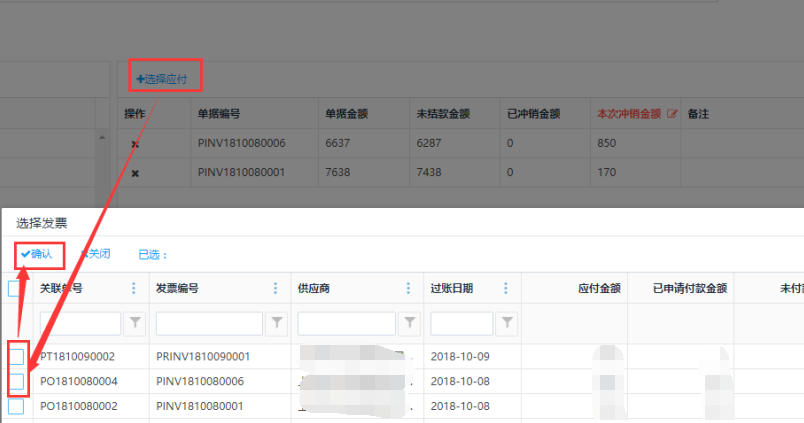Remove the PINV1810080001 row with X icon
The height and width of the screenshot is (423, 804).
[135, 173]
